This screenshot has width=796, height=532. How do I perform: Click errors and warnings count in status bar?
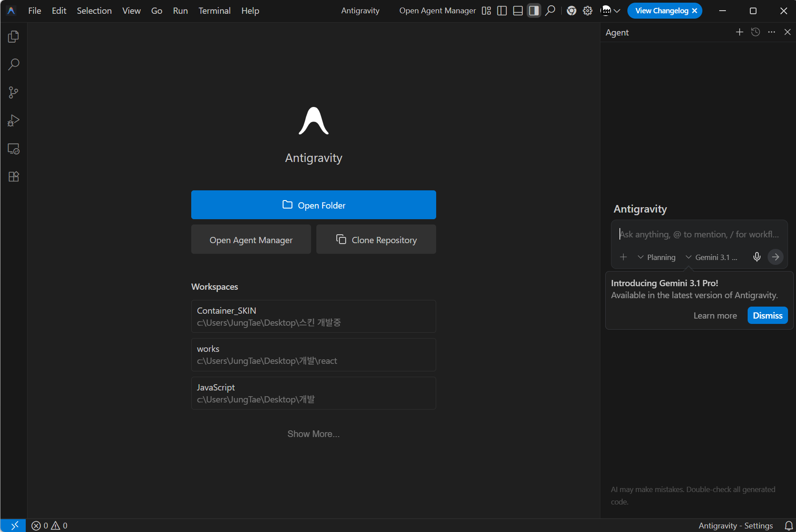49,525
